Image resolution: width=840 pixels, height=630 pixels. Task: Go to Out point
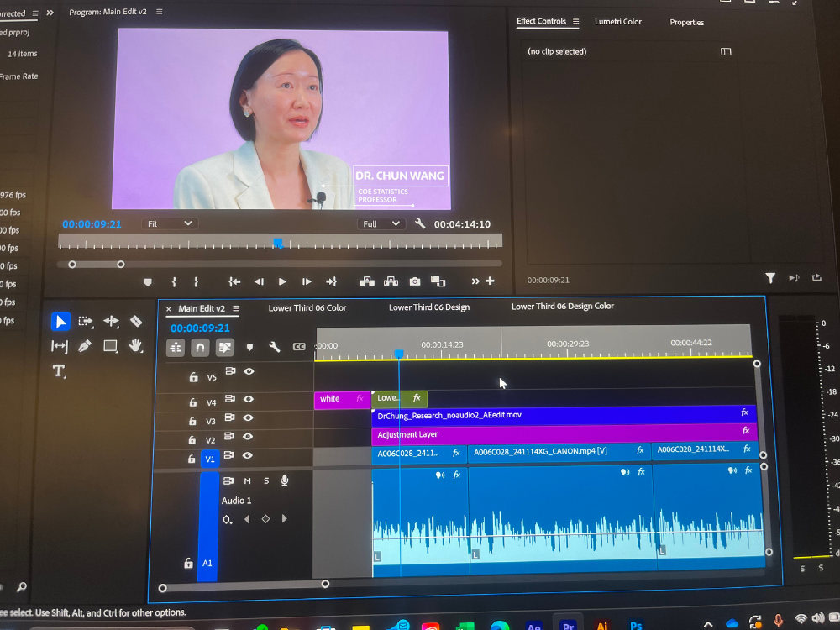tap(331, 281)
